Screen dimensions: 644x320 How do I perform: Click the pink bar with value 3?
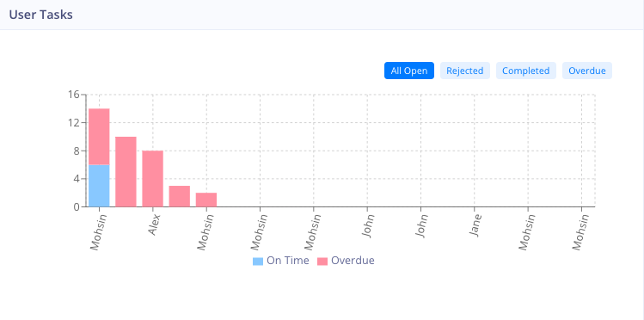[x=180, y=196]
